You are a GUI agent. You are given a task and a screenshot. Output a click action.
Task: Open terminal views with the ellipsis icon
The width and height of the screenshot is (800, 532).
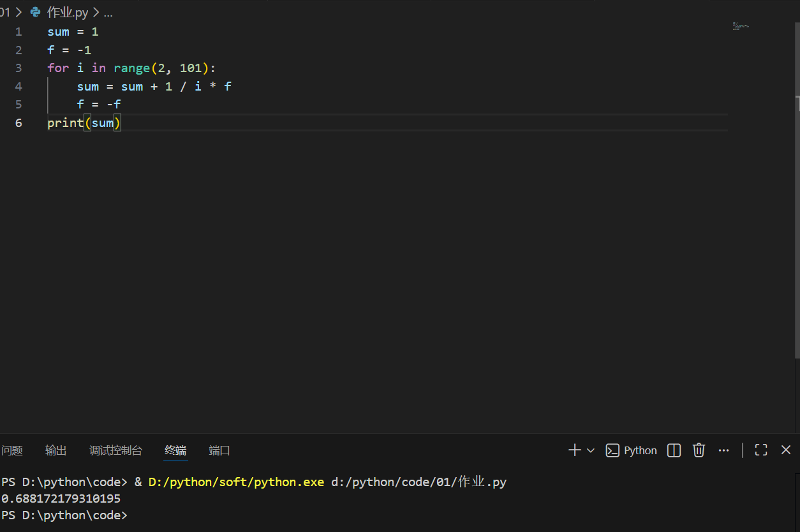(723, 450)
